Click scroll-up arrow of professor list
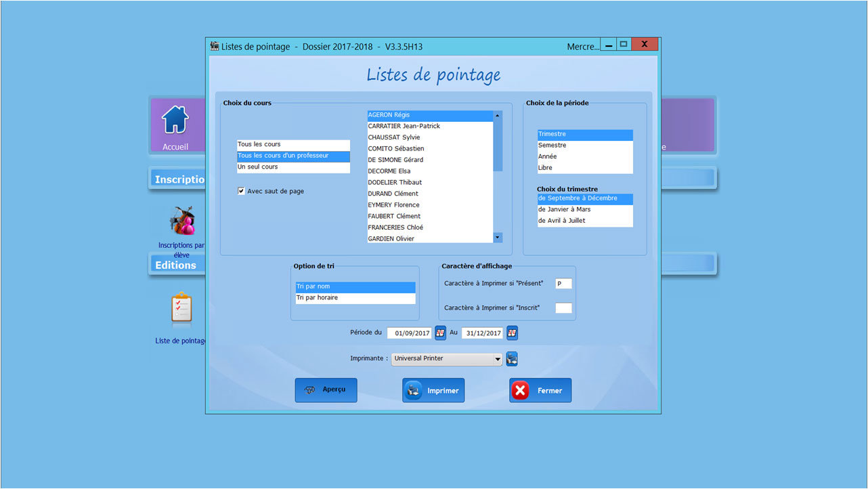The image size is (868, 489). pyautogui.click(x=498, y=116)
